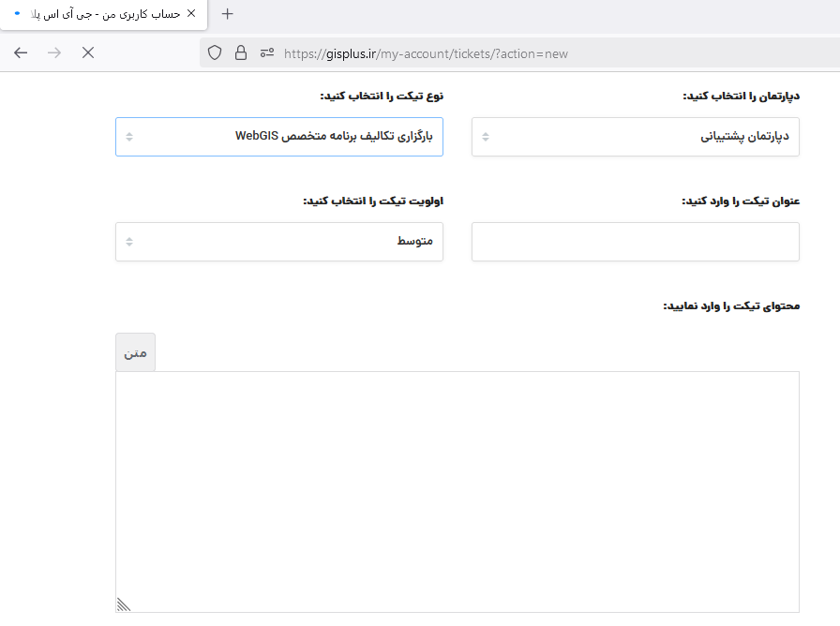The image size is (840, 626).
Task: Click inside the ticket content text area
Action: pos(457,492)
